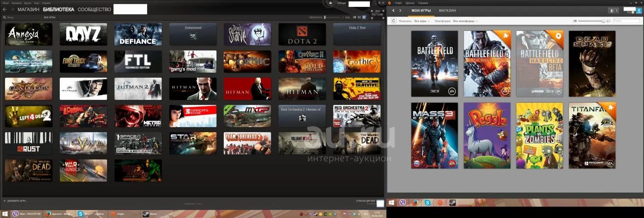Select the Civilization V tile
The width and height of the screenshot is (644, 218).
[x=83, y=143]
